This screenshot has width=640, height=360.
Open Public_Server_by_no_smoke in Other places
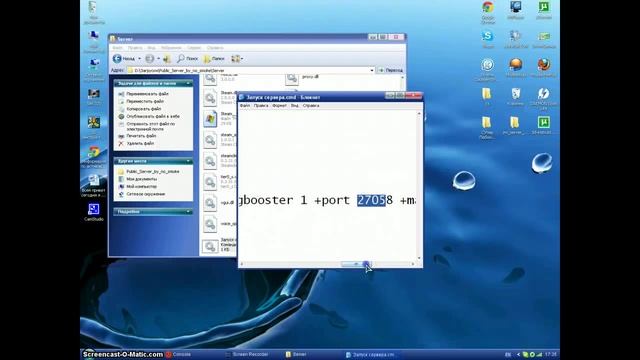(153, 171)
